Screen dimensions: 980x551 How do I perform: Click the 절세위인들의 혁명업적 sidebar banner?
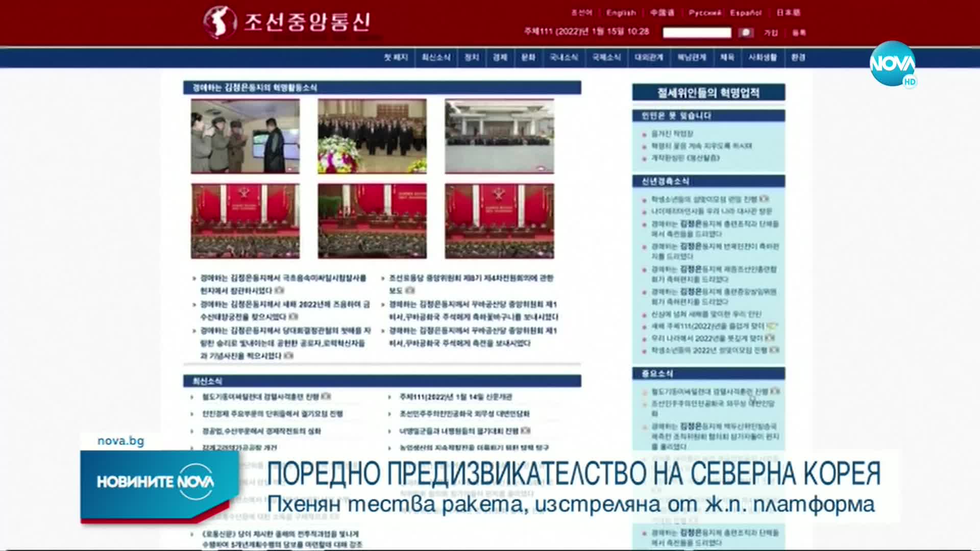pyautogui.click(x=708, y=93)
